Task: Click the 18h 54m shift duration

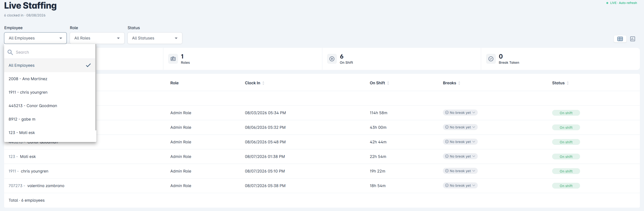Action: pyautogui.click(x=378, y=186)
